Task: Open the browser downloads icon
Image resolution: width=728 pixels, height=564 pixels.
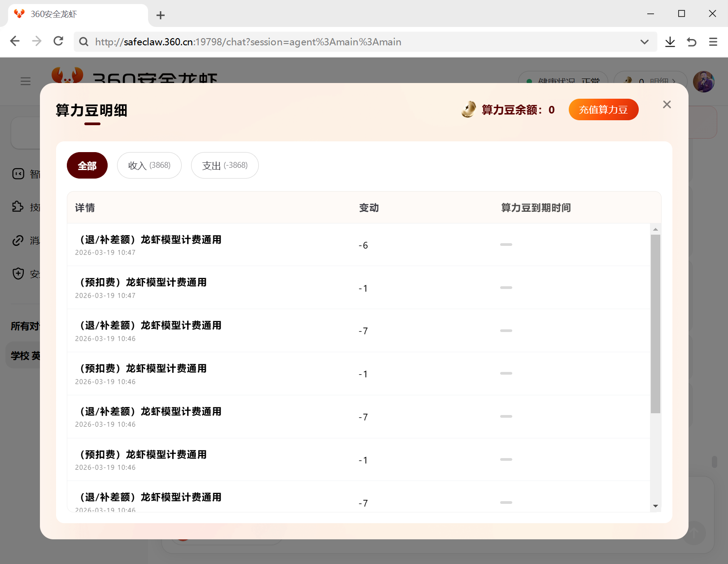Action: coord(670,42)
